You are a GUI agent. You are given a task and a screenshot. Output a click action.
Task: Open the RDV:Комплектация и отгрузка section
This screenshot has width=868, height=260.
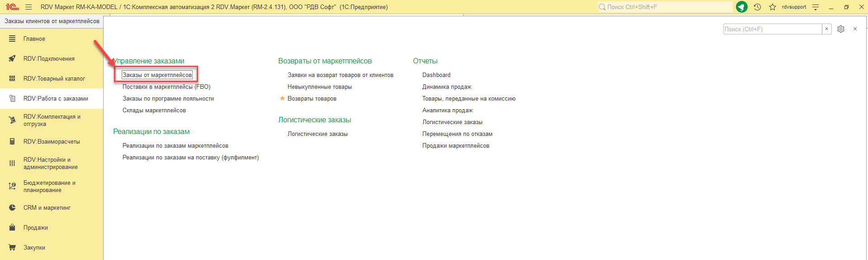[52, 120]
